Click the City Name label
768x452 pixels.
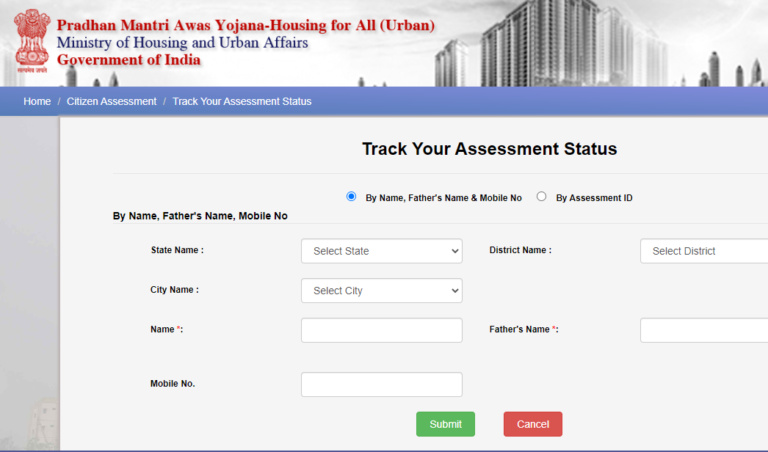tap(174, 290)
